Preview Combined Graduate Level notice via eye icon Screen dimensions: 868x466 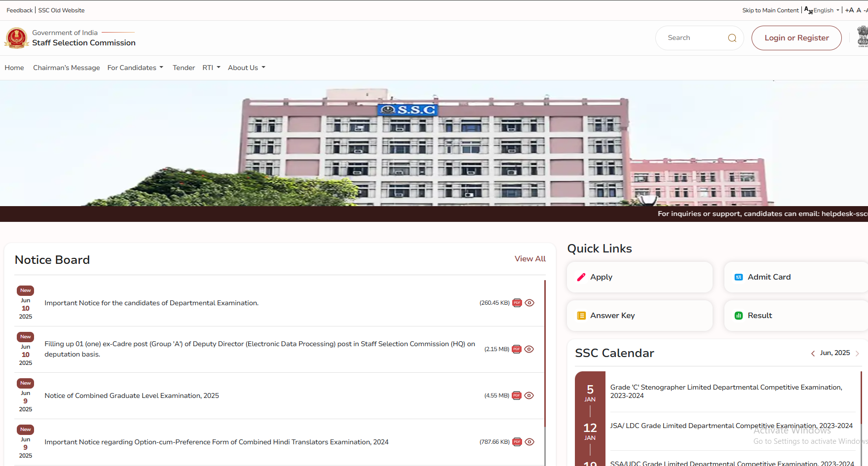coord(529,395)
